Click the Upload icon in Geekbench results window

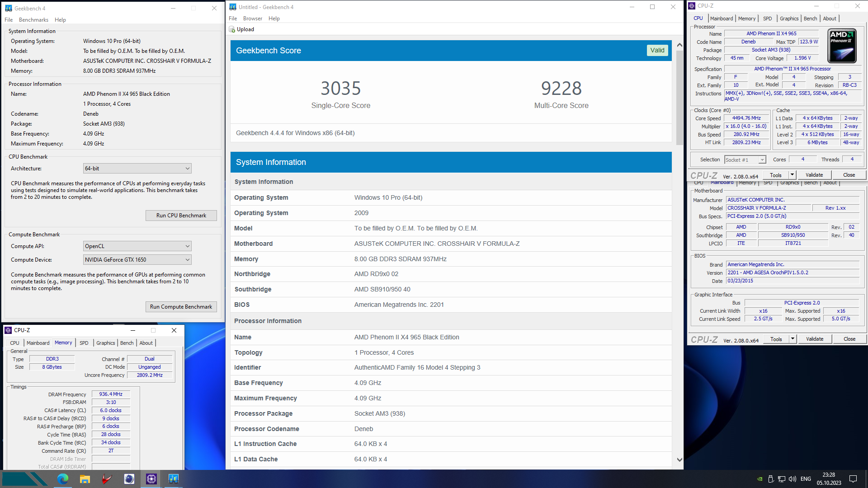tap(232, 29)
